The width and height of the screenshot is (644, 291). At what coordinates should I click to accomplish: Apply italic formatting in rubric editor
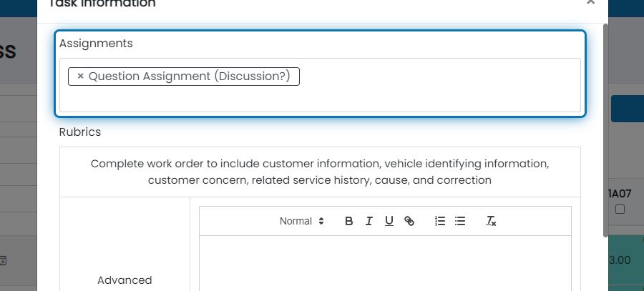[369, 221]
